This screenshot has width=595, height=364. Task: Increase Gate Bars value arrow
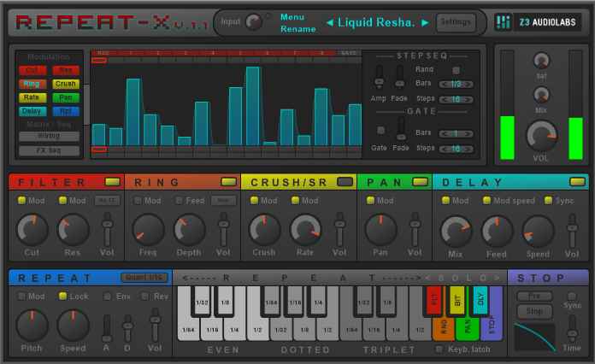[468, 134]
